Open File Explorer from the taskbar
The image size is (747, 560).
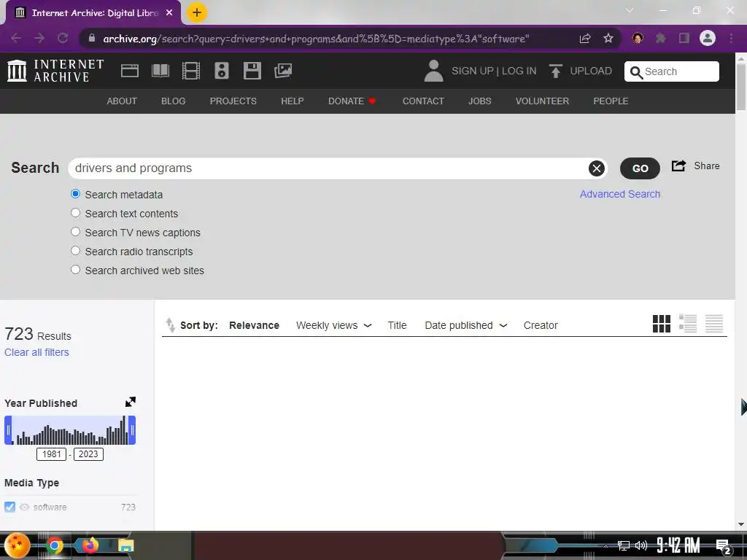(125, 545)
